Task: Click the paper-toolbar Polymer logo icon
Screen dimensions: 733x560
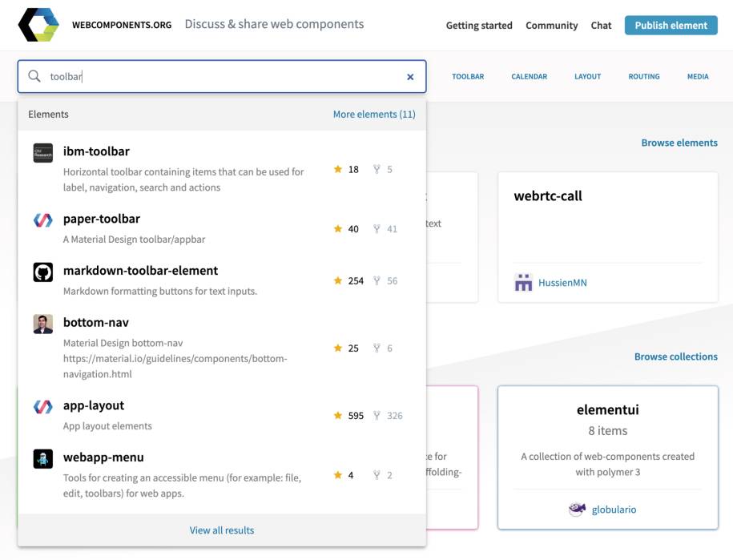Action: (x=43, y=220)
